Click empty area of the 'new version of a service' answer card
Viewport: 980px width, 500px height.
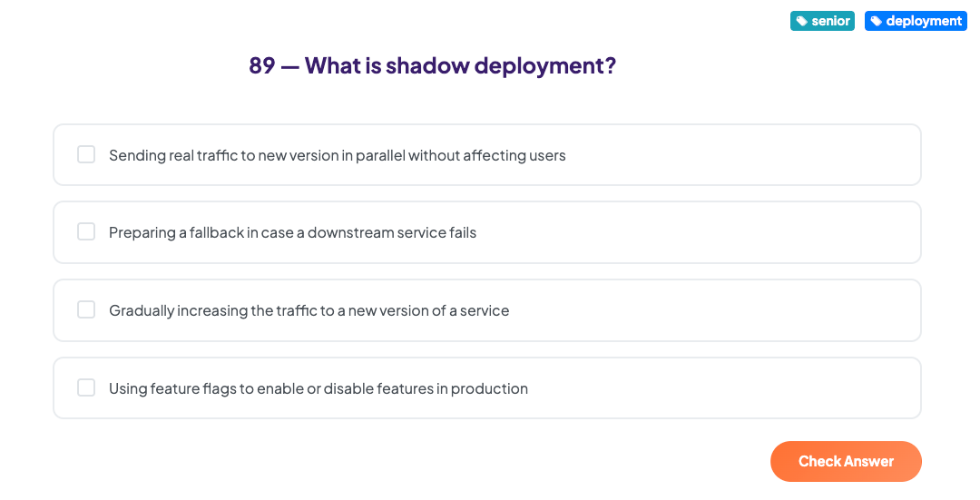click(x=717, y=311)
